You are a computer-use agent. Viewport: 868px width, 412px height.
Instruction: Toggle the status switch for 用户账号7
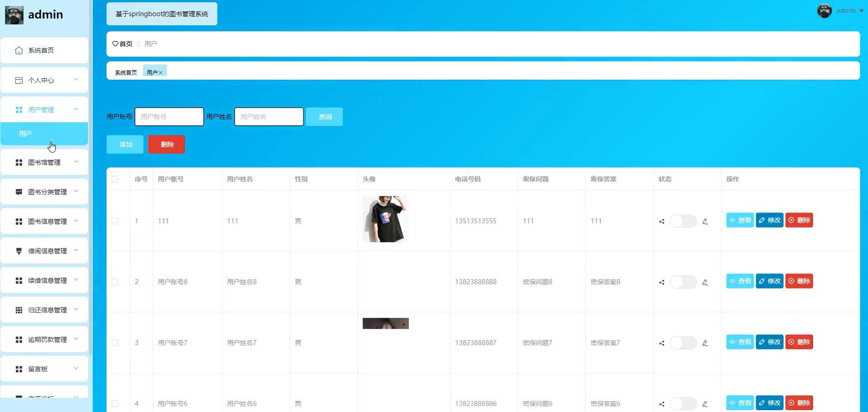[683, 342]
